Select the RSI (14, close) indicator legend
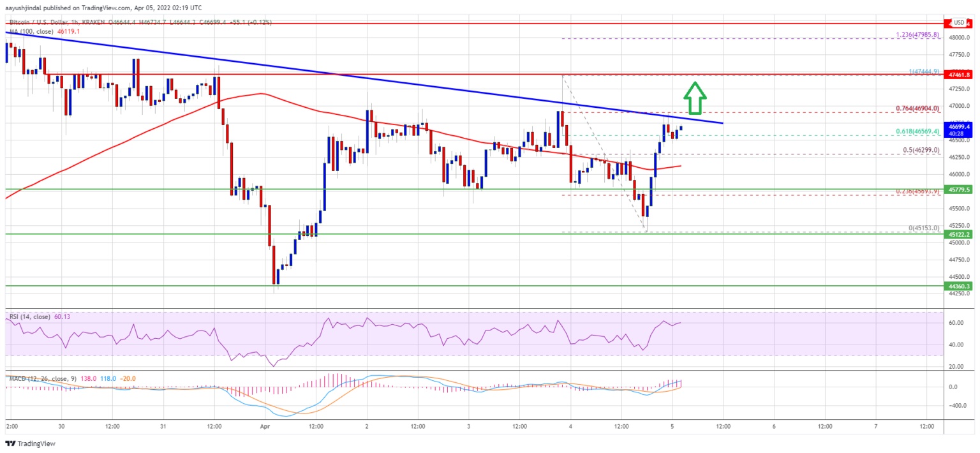This screenshot has width=980, height=453. tap(31, 315)
